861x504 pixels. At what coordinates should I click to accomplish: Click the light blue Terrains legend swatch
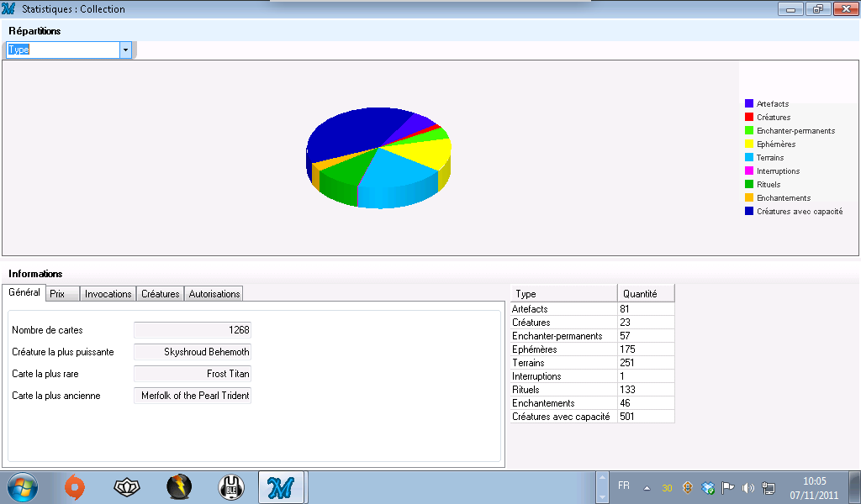(x=749, y=157)
